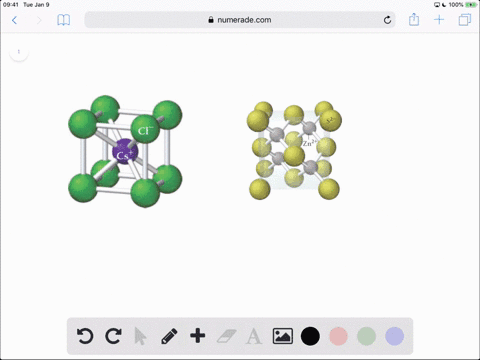
Task: Tap the screen mirroring status icon
Action: pyautogui.click(x=437, y=5)
